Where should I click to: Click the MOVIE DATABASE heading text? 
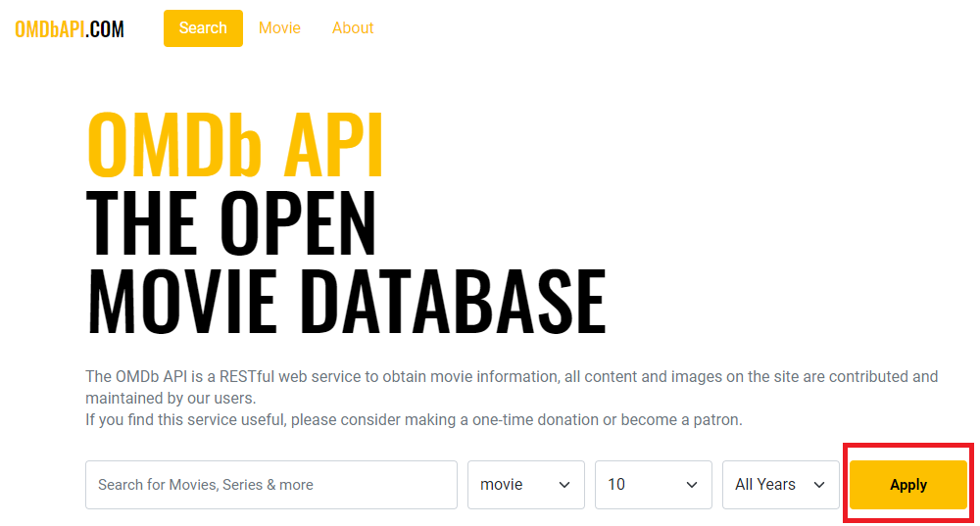point(346,302)
